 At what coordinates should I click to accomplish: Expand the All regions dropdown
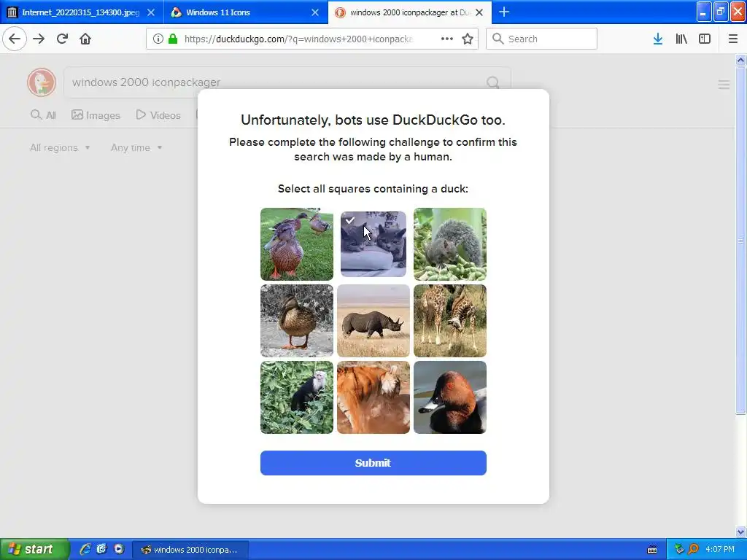click(x=60, y=147)
